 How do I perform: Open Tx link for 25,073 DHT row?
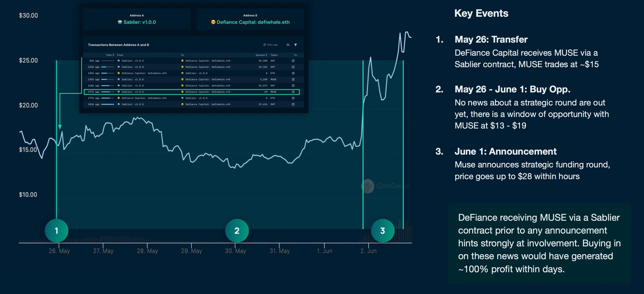(x=293, y=86)
